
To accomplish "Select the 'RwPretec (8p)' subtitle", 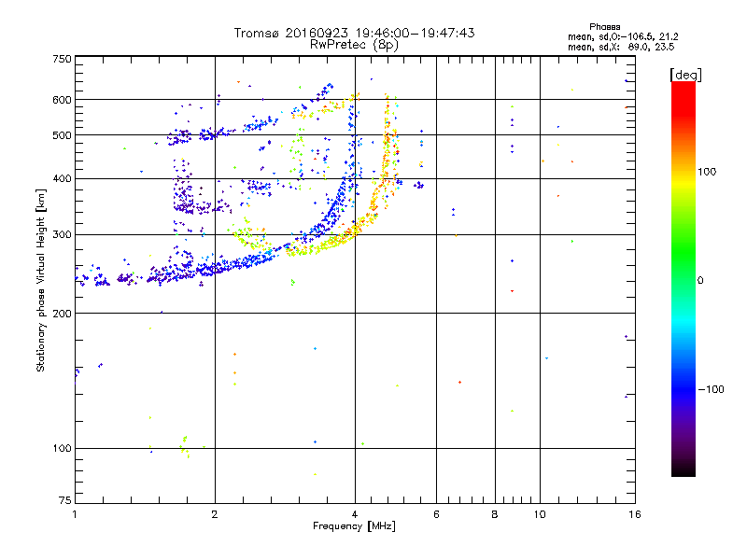I will click(354, 45).
